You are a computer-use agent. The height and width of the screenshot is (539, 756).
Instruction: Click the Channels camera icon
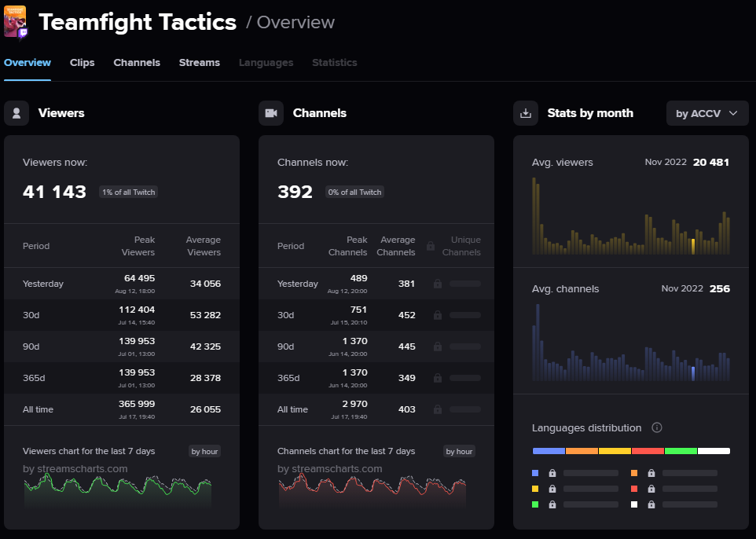(271, 113)
